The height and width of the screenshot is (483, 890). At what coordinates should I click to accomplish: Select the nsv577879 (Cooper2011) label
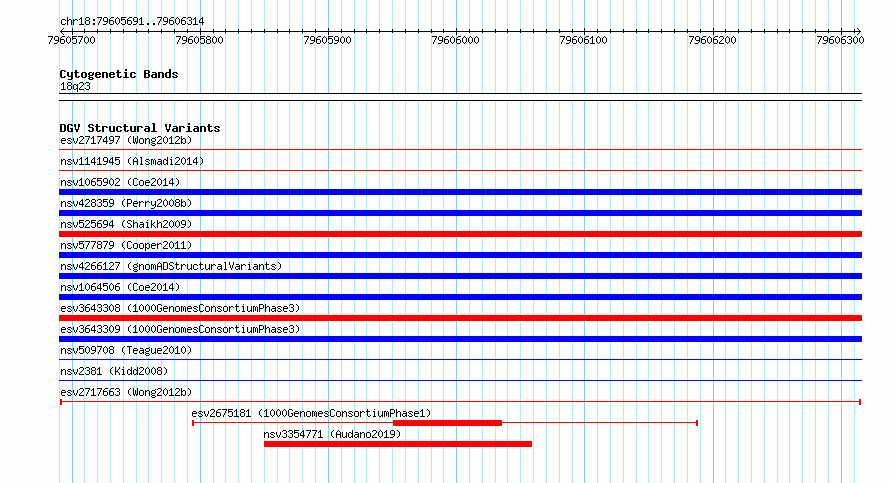pos(126,245)
